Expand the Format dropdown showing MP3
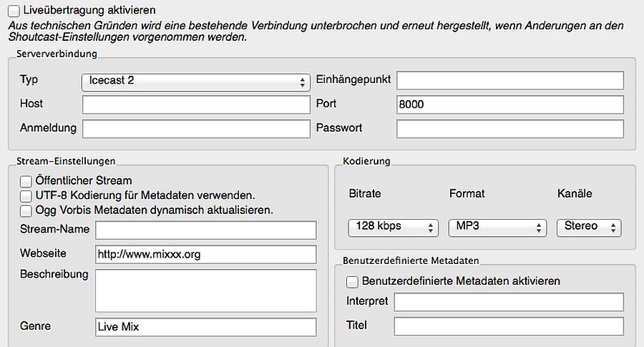Image resolution: width=644 pixels, height=347 pixels. (x=497, y=227)
